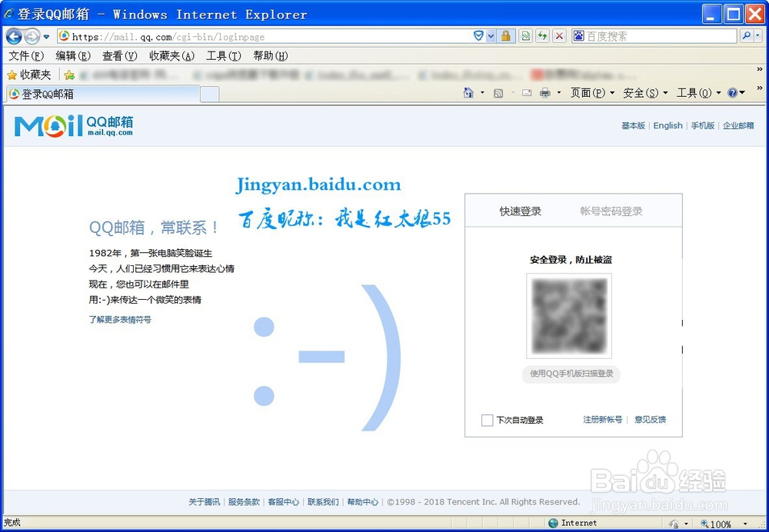769x532 pixels.
Task: Click the 使用QQ手机版扫描登录 button
Action: point(571,374)
